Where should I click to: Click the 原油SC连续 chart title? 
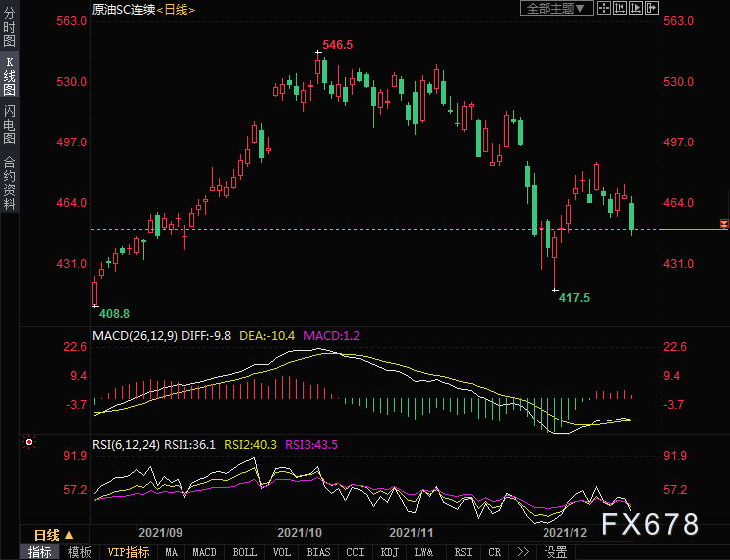123,9
